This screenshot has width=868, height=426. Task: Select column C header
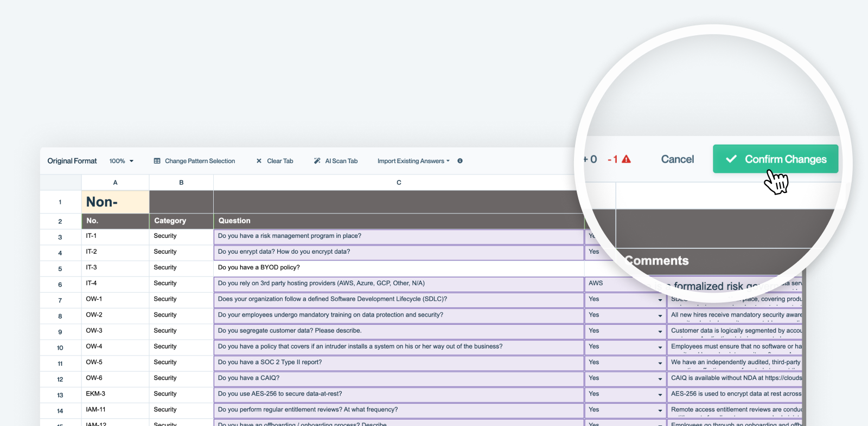(399, 183)
